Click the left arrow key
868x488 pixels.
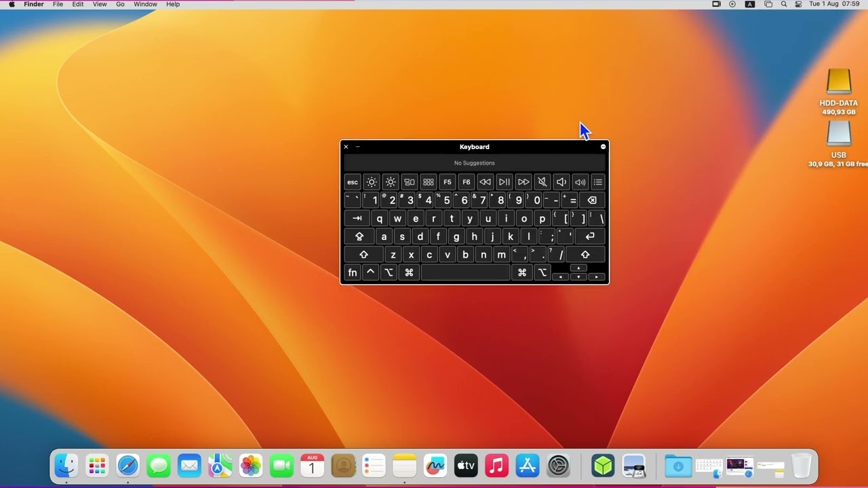[561, 277]
